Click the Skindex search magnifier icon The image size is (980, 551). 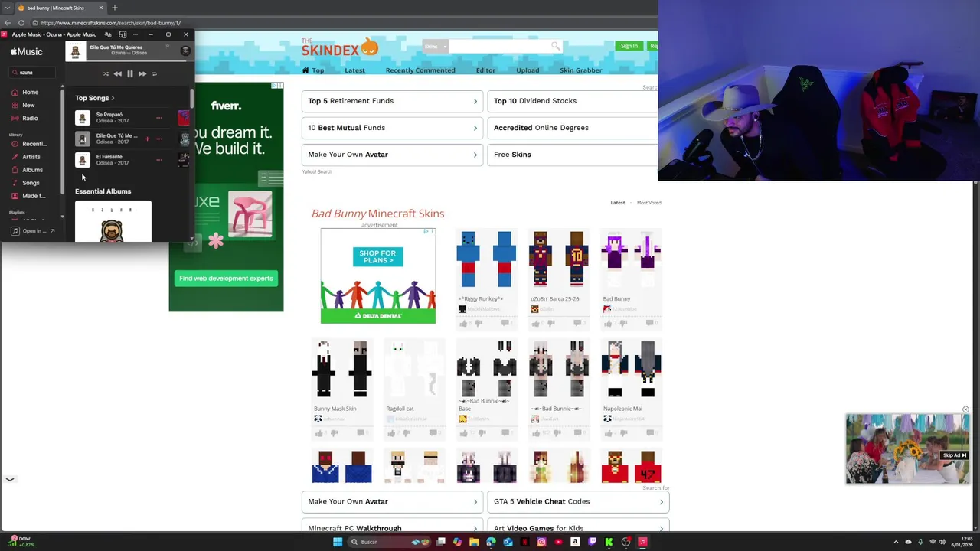[556, 47]
